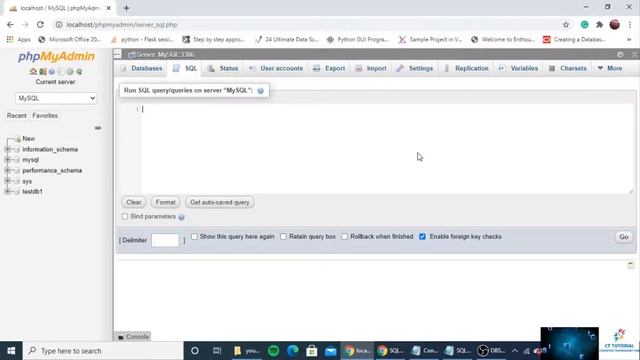Click Get auto-saved query button
Screen dimensions: 640x360
click(x=220, y=202)
